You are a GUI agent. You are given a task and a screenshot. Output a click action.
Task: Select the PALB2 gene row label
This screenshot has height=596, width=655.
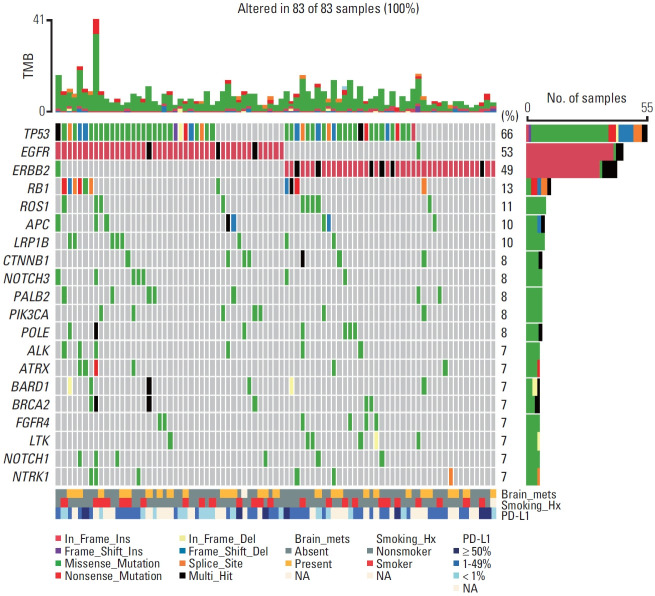point(31,296)
